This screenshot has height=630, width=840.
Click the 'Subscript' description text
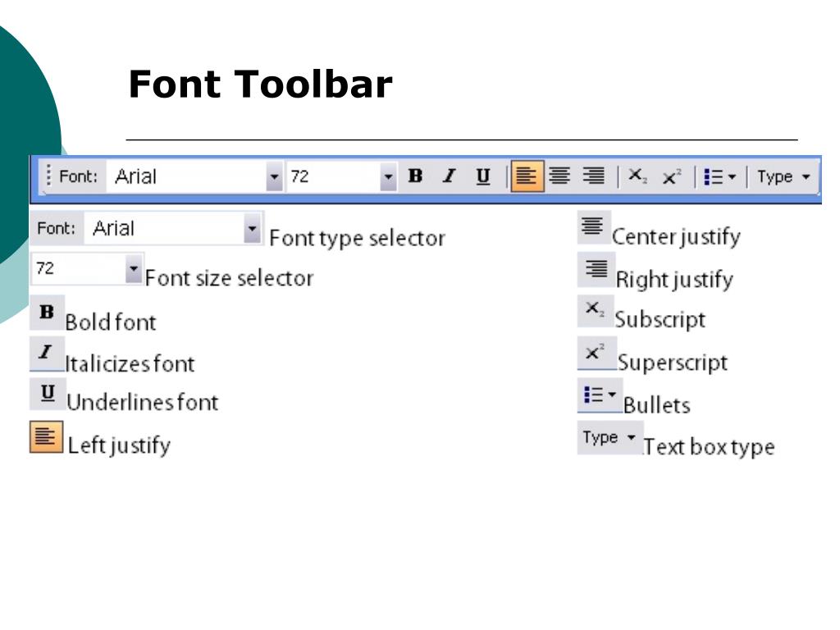point(660,320)
